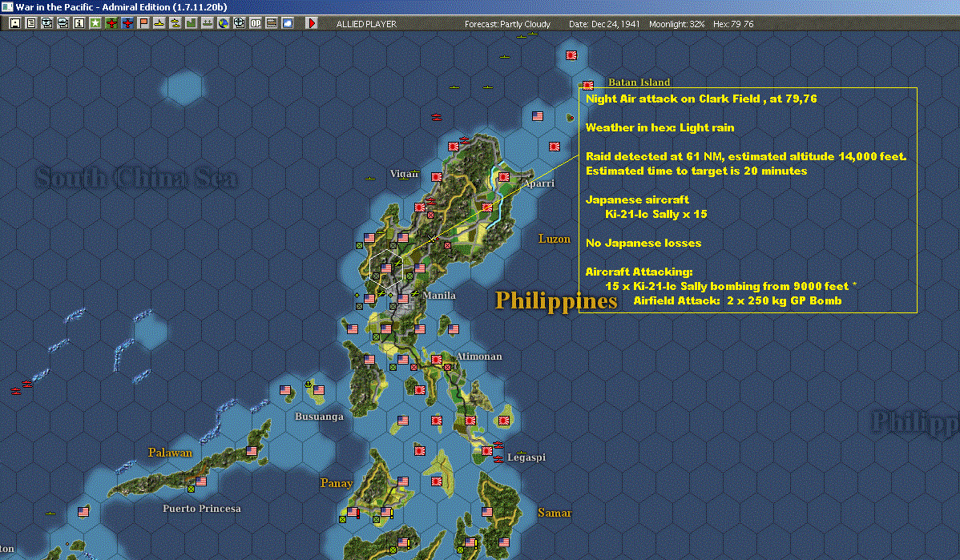Click red plane on green background icon

tap(111, 23)
